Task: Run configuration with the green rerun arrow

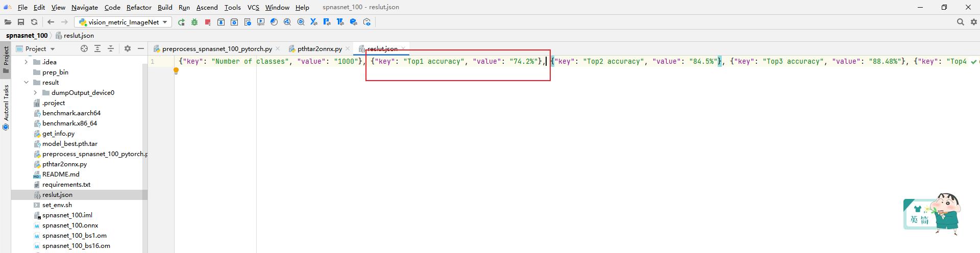Action: click(x=181, y=22)
